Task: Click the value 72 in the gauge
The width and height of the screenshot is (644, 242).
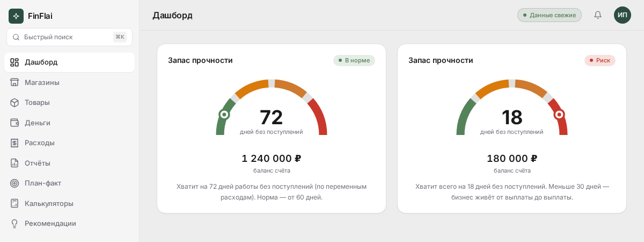Action: click(x=272, y=117)
